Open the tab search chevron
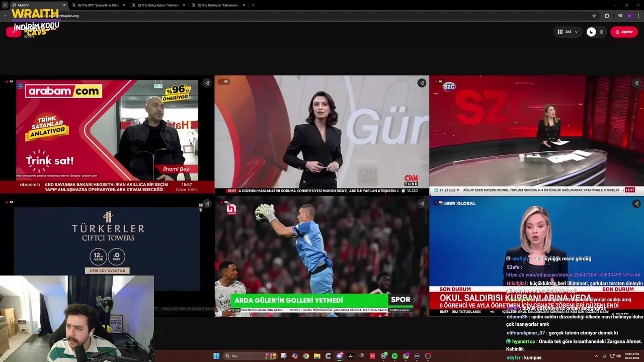 pos(5,5)
